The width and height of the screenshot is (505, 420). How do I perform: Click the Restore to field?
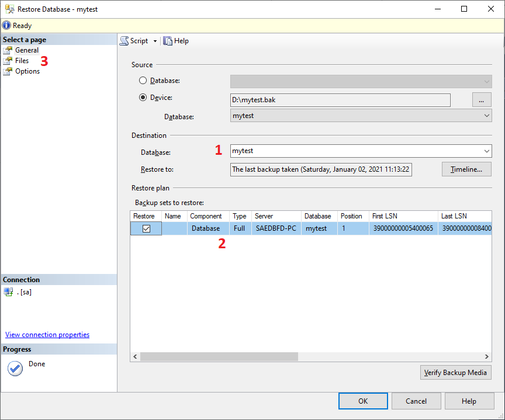tap(321, 169)
